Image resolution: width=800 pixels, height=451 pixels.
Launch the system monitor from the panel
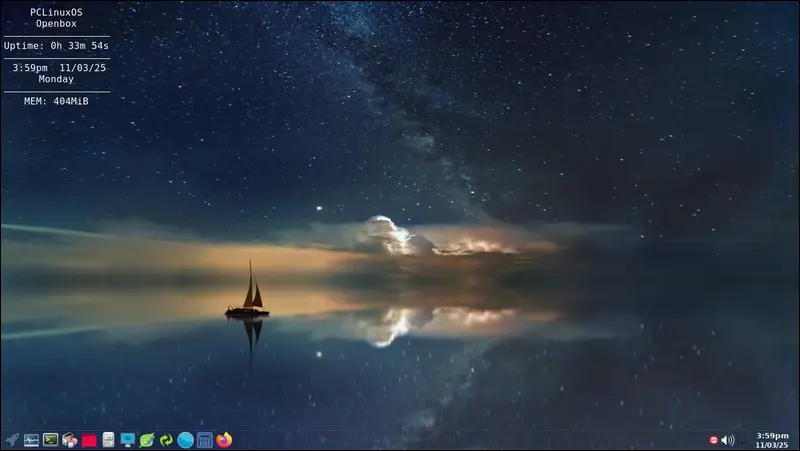[31, 440]
